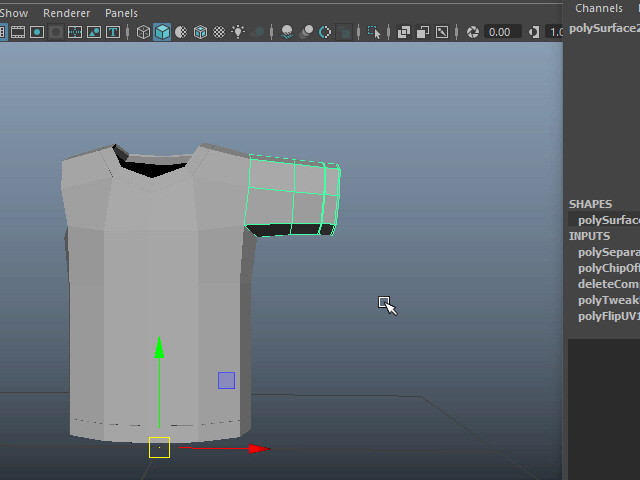Expand the polyChipOff input node
The width and height of the screenshot is (640, 480).
coord(608,268)
